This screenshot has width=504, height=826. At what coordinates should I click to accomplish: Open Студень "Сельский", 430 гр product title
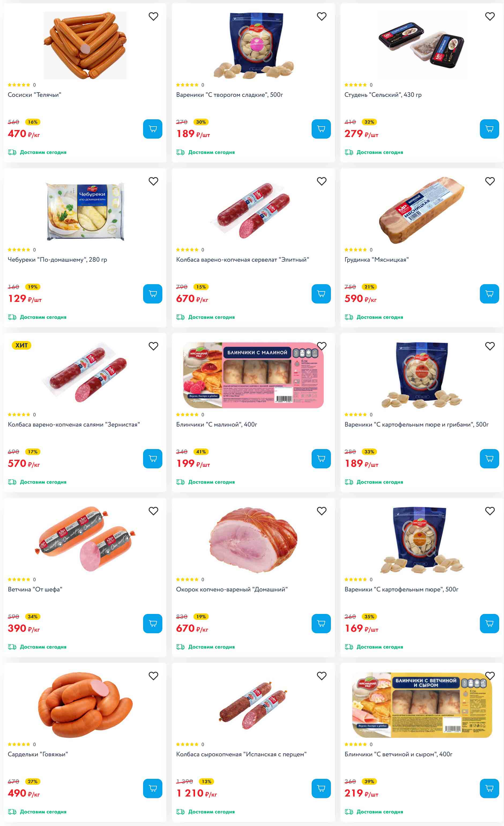click(383, 95)
